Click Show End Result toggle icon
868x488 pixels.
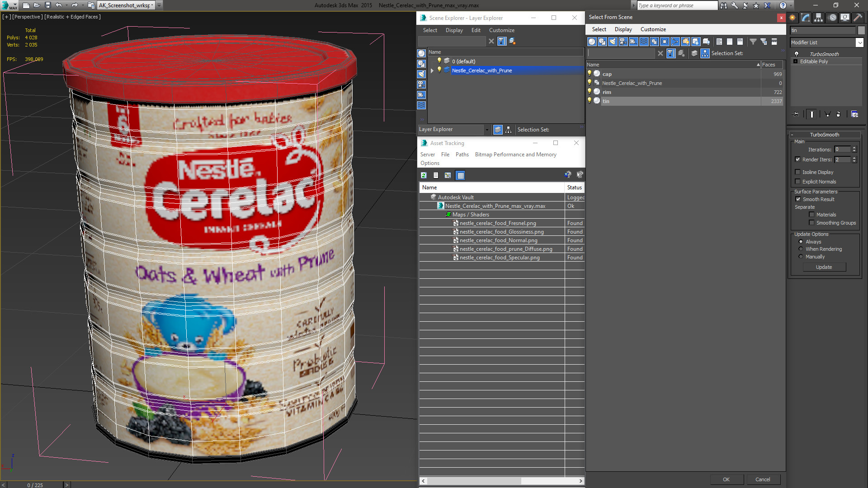click(x=812, y=114)
